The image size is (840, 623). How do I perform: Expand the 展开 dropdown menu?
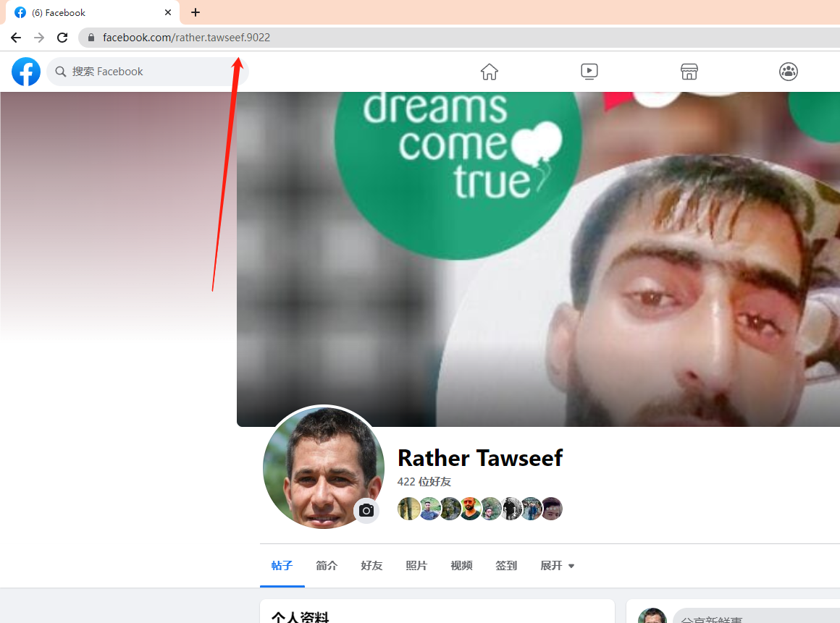(x=557, y=566)
